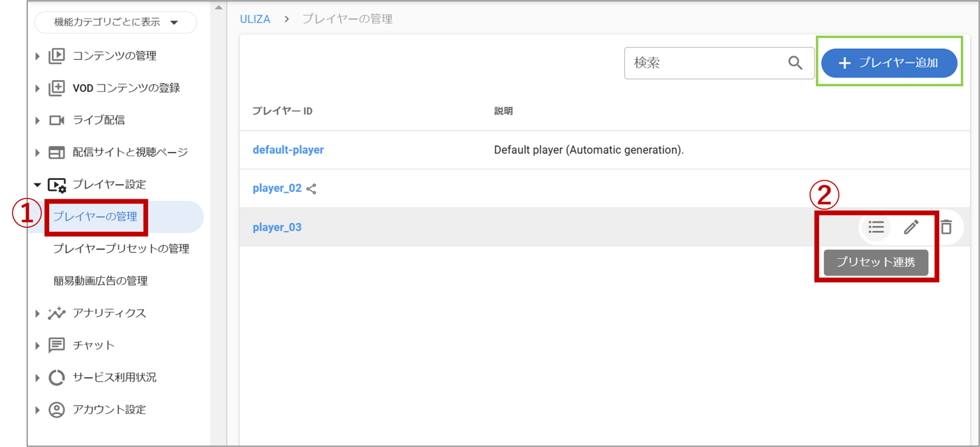Click the sidebar scrollbar up arrow
The height and width of the screenshot is (447, 980).
tap(218, 7)
